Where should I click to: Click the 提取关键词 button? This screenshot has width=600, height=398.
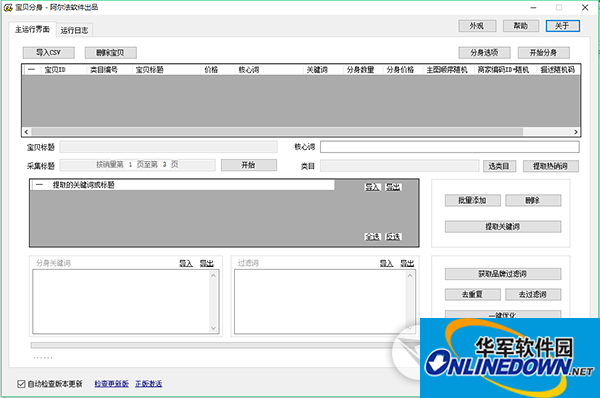pyautogui.click(x=503, y=227)
